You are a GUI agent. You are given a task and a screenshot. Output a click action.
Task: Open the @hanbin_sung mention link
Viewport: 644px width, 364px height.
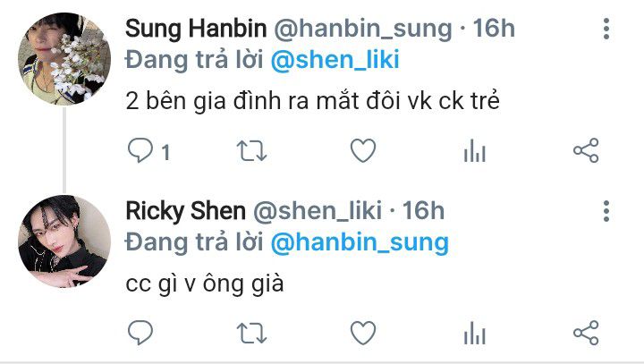pyautogui.click(x=360, y=242)
